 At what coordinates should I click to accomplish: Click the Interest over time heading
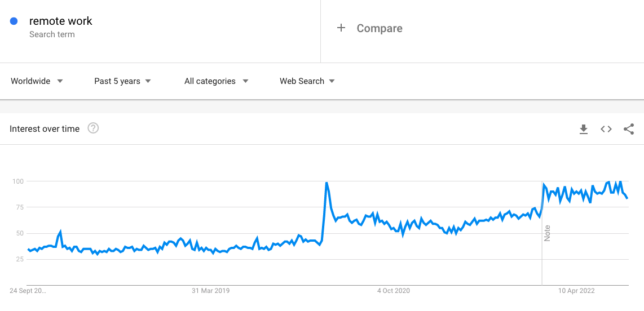pos(45,129)
